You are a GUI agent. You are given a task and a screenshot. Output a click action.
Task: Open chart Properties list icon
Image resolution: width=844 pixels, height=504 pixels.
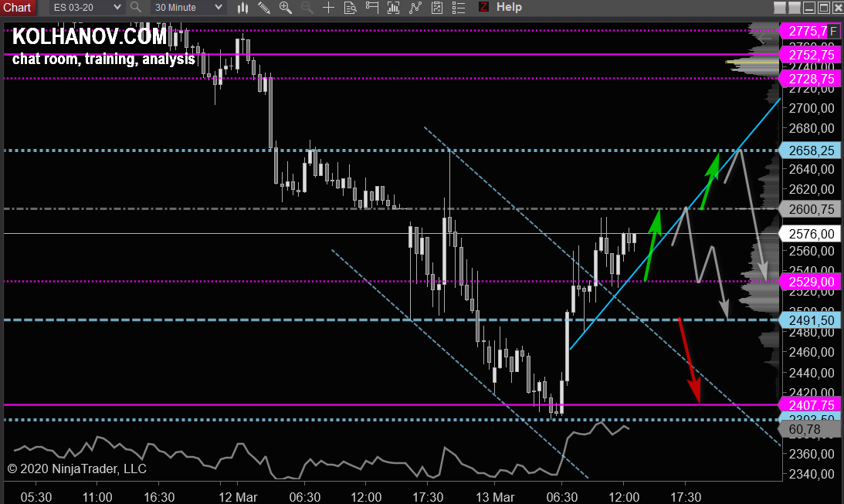(x=459, y=8)
